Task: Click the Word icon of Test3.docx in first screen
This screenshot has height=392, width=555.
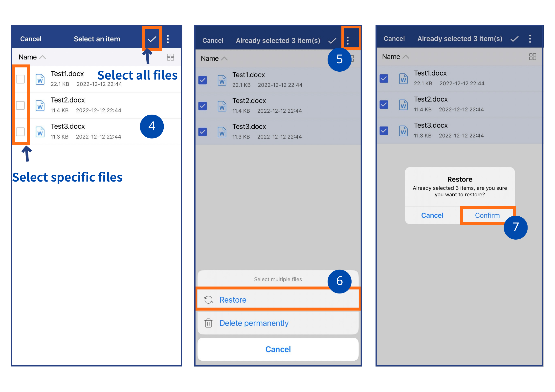Action: tap(40, 132)
